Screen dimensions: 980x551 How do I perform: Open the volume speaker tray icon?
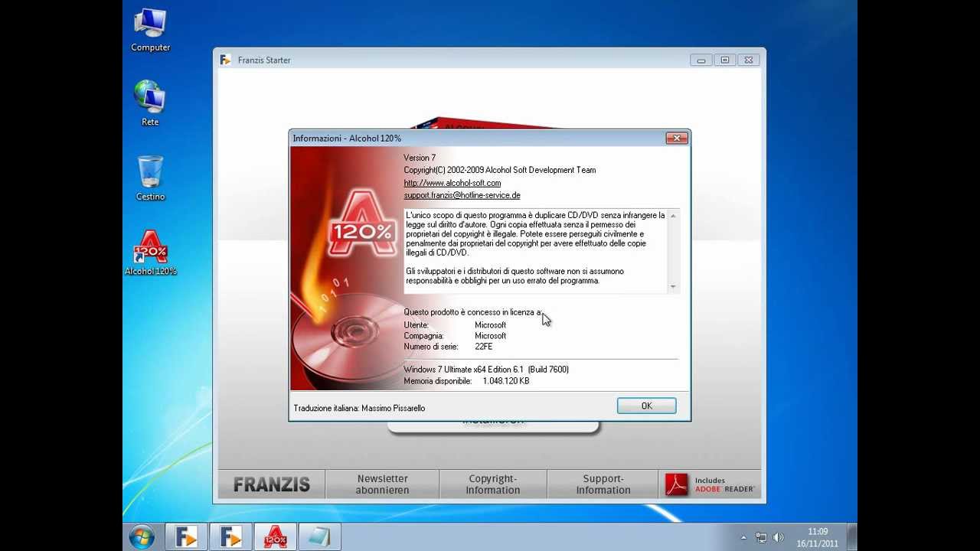[779, 538]
